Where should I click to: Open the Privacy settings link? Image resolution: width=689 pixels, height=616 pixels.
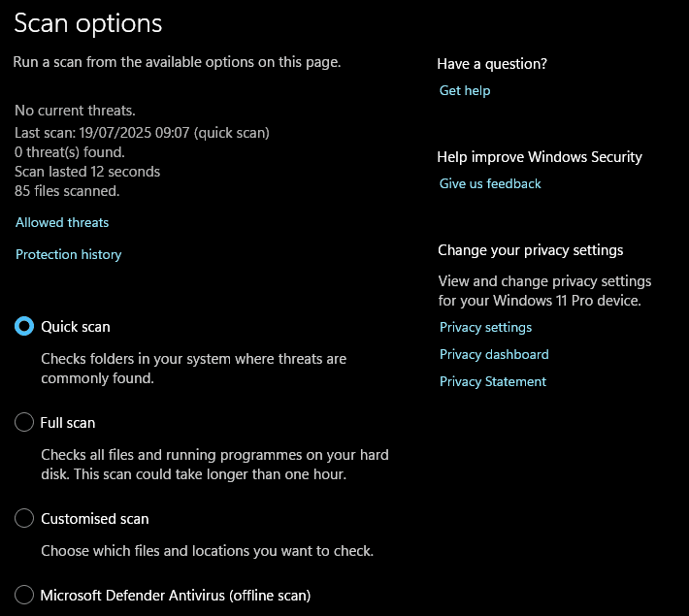[485, 327]
